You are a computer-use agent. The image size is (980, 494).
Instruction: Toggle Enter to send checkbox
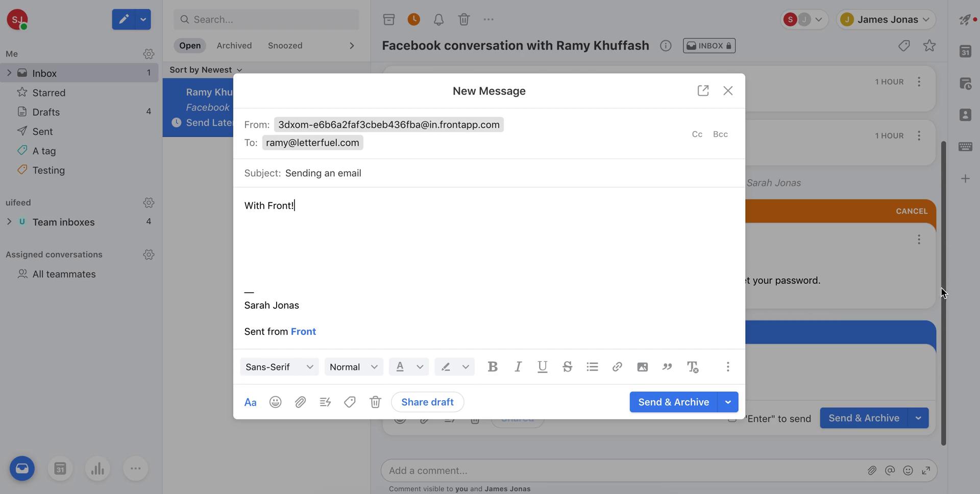pos(732,418)
